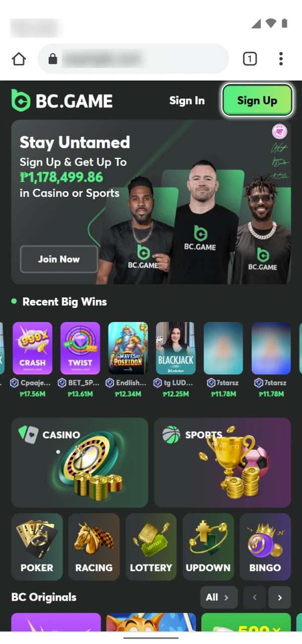Tap the browser address bar

(133, 59)
